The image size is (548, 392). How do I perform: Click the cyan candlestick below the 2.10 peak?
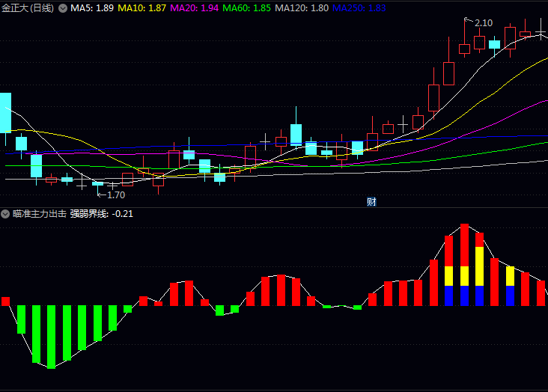pos(494,45)
